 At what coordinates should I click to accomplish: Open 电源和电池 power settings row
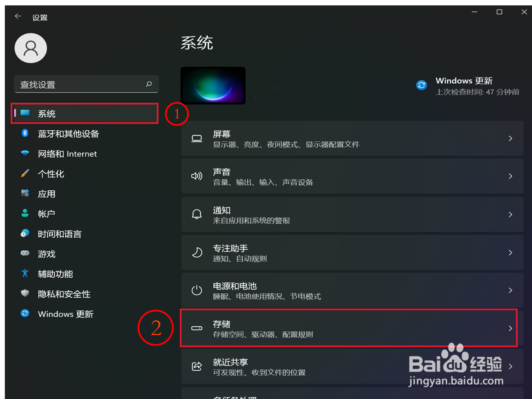(352, 290)
